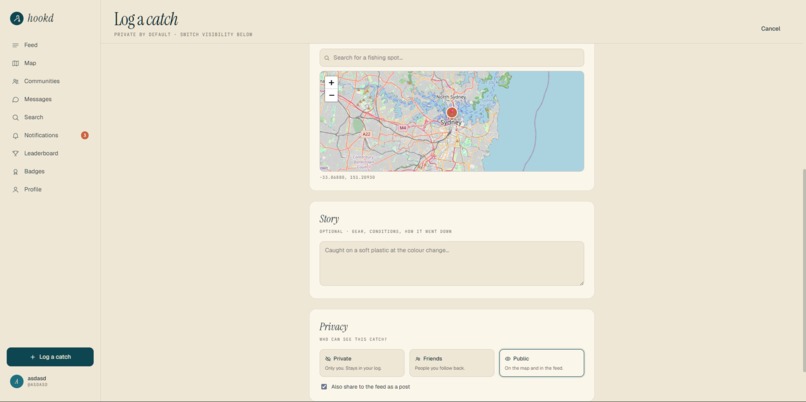The width and height of the screenshot is (806, 402).
Task: Click the Map icon in sidebar
Action: [x=15, y=63]
